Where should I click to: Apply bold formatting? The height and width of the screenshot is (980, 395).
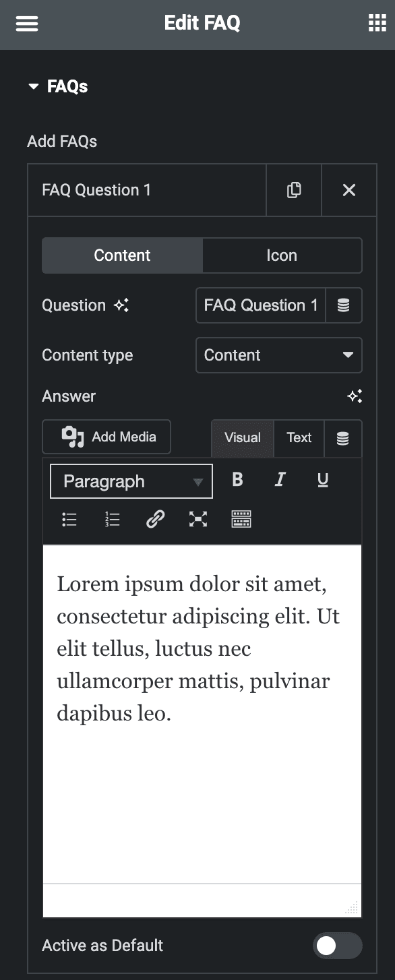tap(237, 480)
